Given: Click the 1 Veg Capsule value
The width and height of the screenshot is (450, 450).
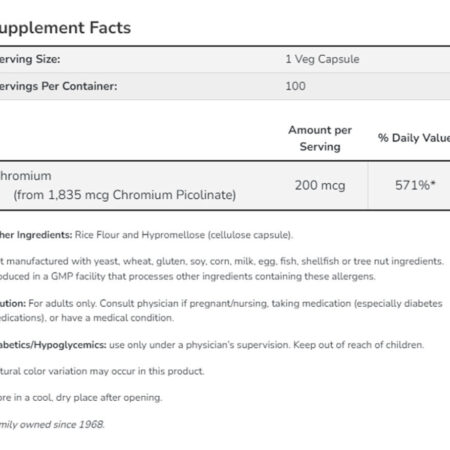Looking at the screenshot, I should (322, 59).
